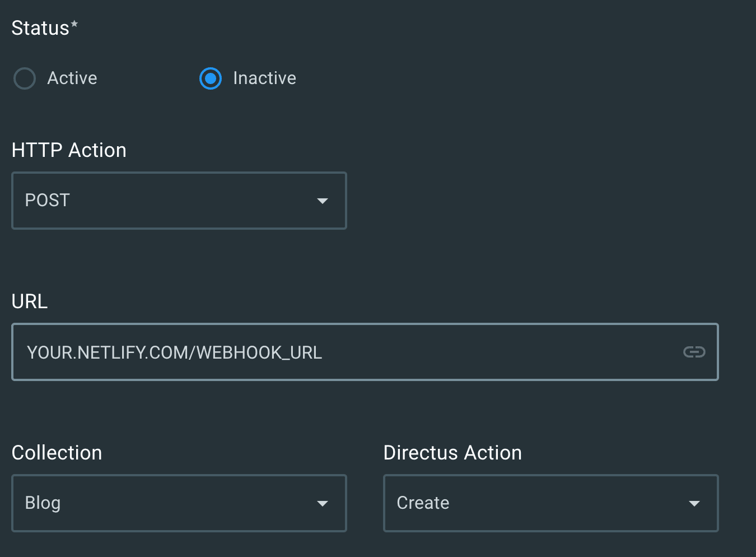Image resolution: width=756 pixels, height=557 pixels.
Task: Click the link icon in URL field
Action: pyautogui.click(x=694, y=352)
